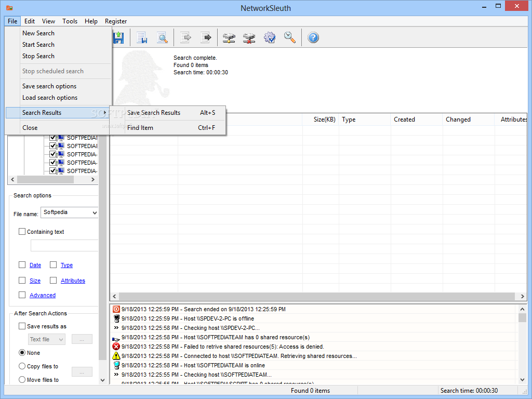Screen dimensions: 532x399
Task: Choose New Search from File menu
Action: click(x=58, y=33)
